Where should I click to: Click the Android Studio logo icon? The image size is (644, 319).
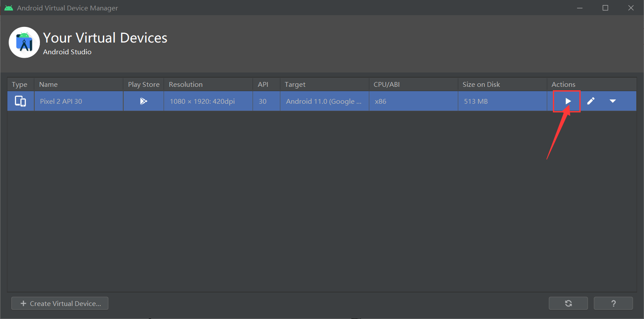pyautogui.click(x=24, y=42)
